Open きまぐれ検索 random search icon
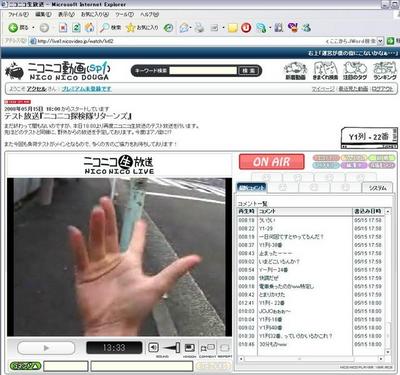 pyautogui.click(x=325, y=71)
